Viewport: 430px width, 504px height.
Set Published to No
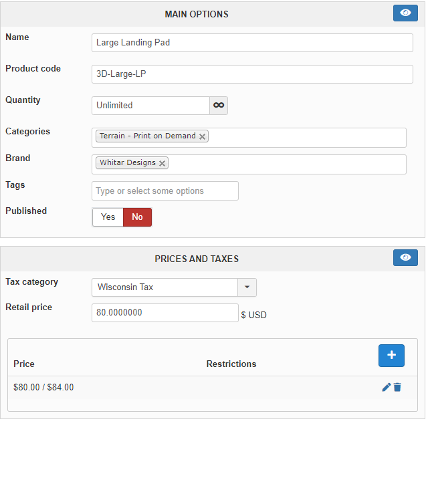[137, 217]
